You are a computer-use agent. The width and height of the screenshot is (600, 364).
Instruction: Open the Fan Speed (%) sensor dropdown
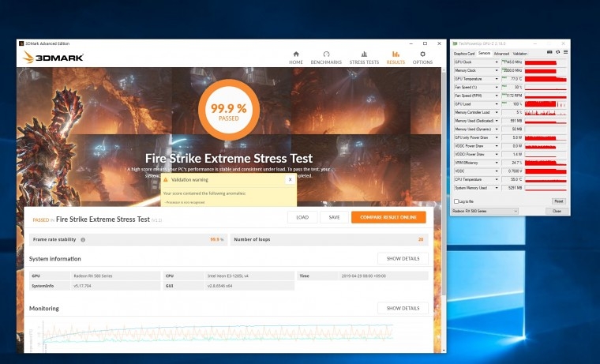pos(497,88)
